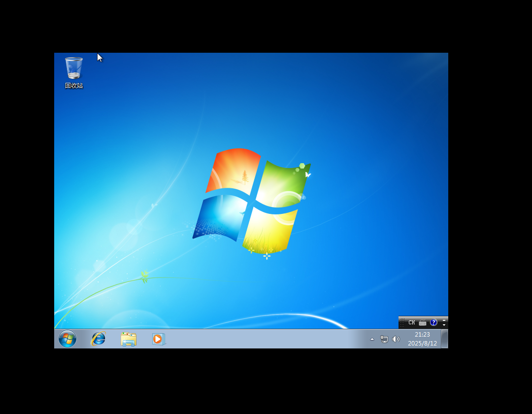Screen dimensions: 532x414
Task: Open language bar help question mark
Action: coord(433,322)
